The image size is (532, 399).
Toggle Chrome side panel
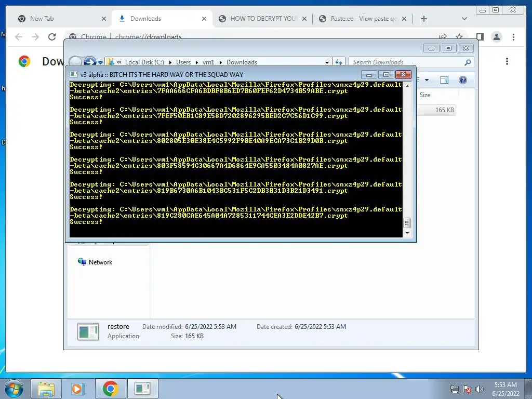tap(480, 37)
